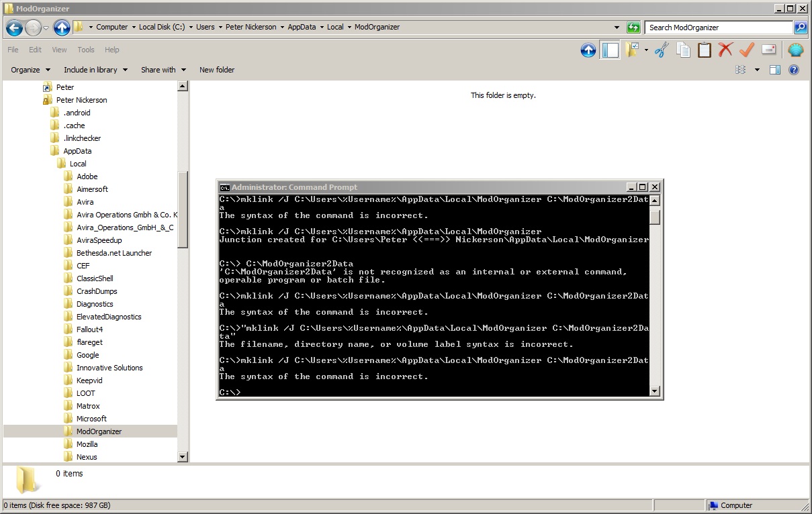
Task: Open the Tools menu
Action: pos(86,50)
